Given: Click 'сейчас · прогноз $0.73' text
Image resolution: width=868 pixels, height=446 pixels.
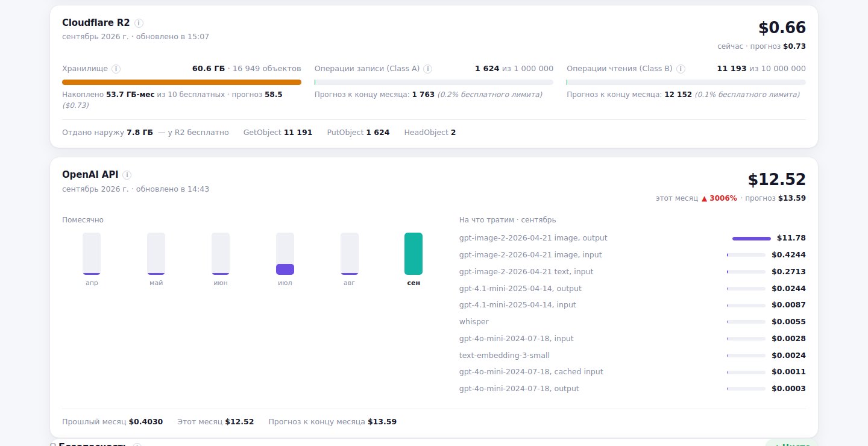Looking at the screenshot, I should click(x=762, y=46).
